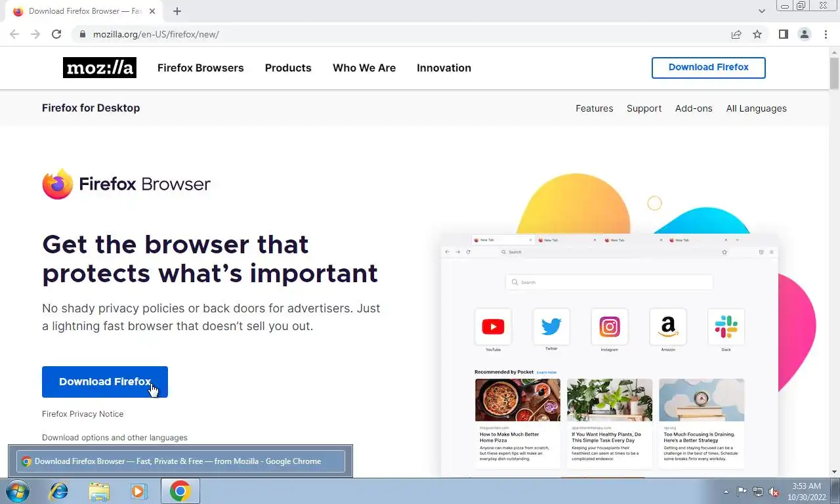Open the Add-ons link

[x=694, y=108]
